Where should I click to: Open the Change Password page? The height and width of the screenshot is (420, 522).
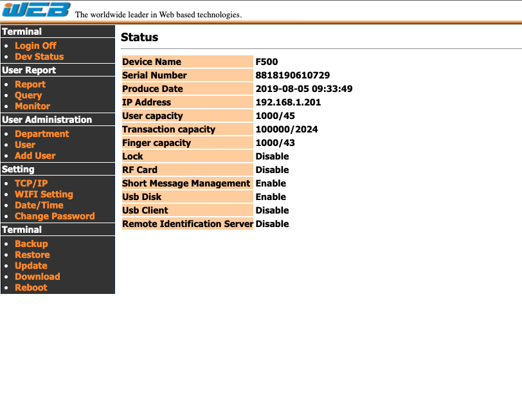(x=54, y=216)
